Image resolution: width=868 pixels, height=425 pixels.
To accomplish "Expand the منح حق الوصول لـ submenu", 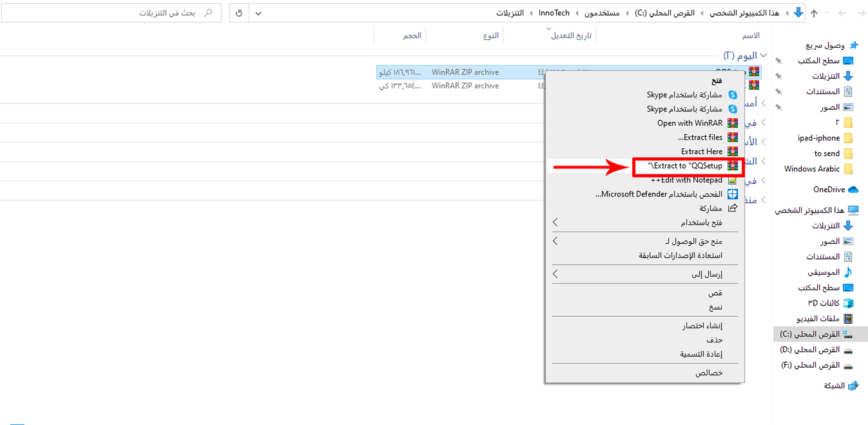I will [x=555, y=241].
